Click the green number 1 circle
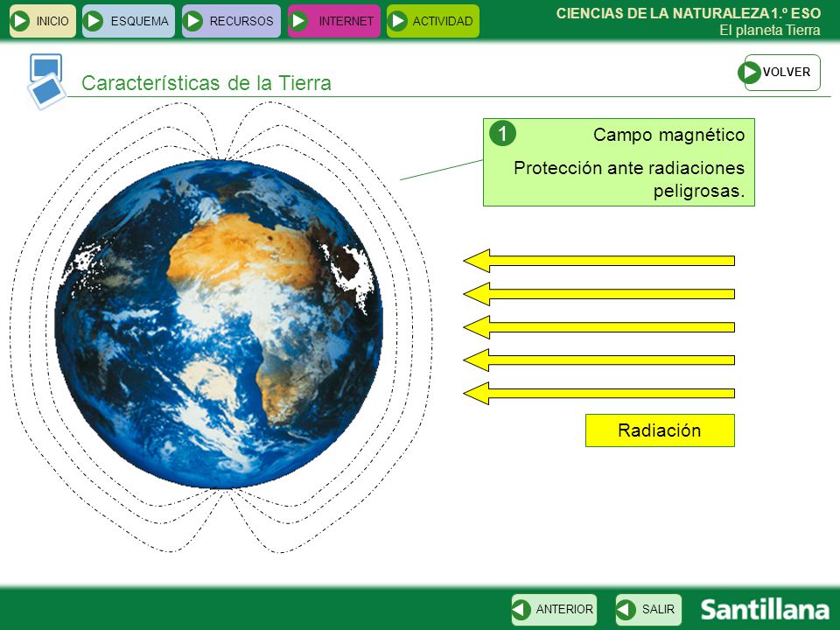The image size is (840, 630). (x=502, y=133)
